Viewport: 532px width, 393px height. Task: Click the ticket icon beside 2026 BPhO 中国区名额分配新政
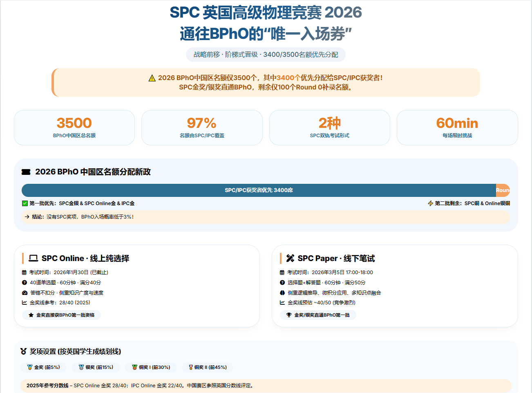[26, 172]
